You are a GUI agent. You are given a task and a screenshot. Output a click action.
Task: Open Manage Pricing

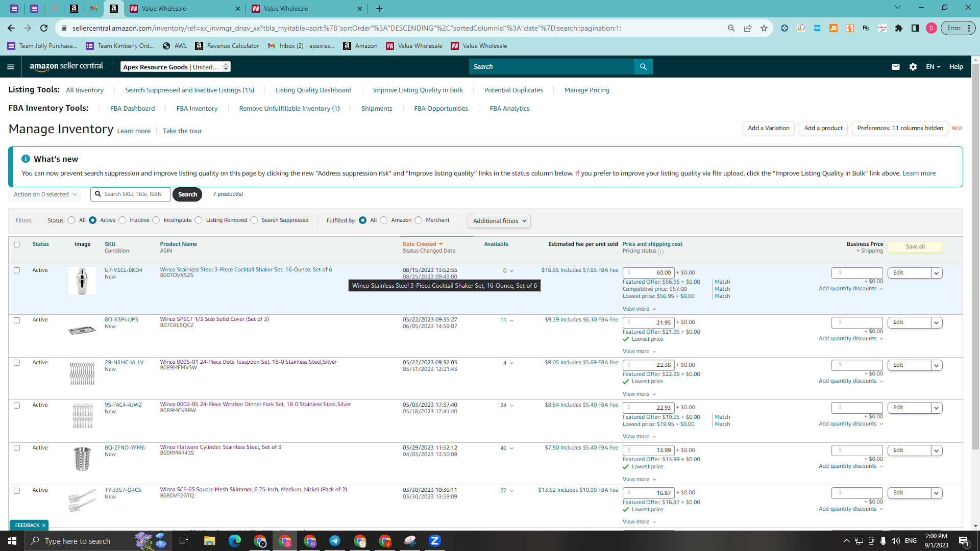coord(587,90)
